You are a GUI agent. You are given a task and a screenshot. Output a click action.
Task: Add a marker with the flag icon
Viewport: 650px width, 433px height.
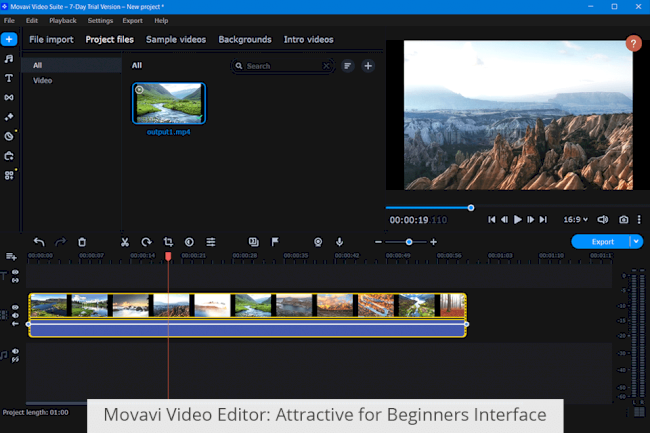(275, 242)
